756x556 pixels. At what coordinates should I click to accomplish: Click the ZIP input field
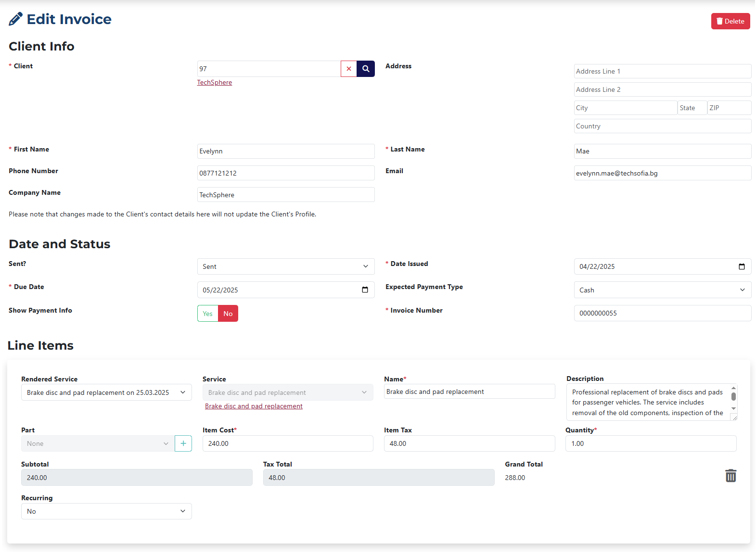coord(730,108)
